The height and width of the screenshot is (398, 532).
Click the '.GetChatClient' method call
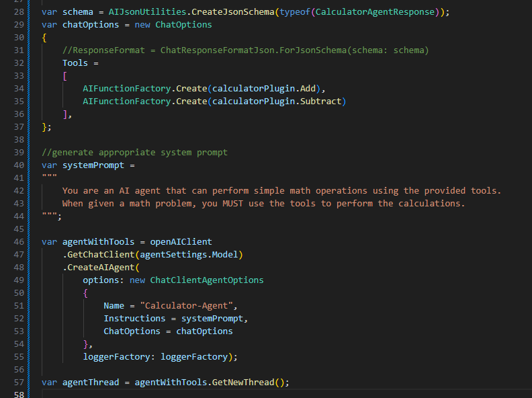(98, 255)
